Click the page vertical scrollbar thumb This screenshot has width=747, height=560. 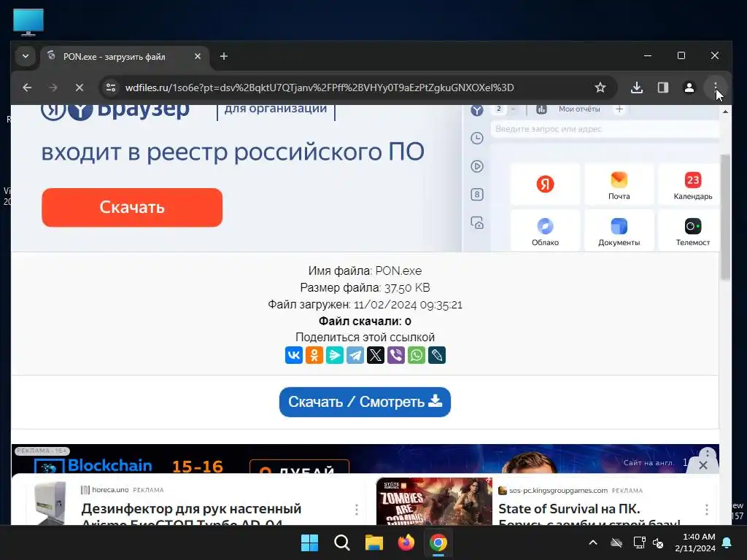click(x=725, y=217)
